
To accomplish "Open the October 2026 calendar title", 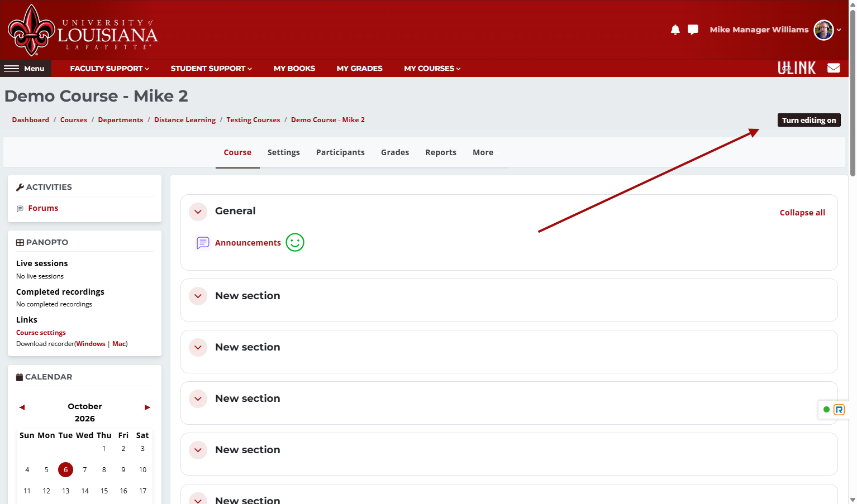I will coord(85,412).
